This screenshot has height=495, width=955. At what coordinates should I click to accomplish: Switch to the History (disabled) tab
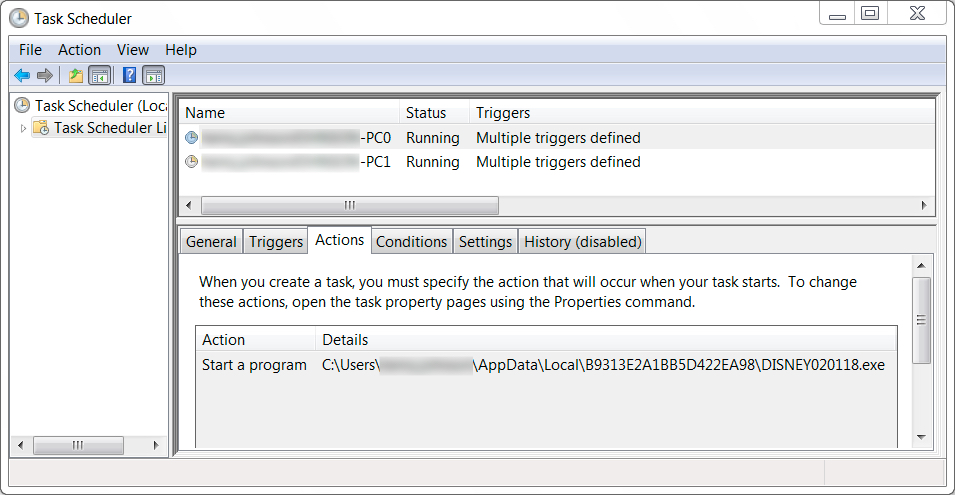coord(583,242)
